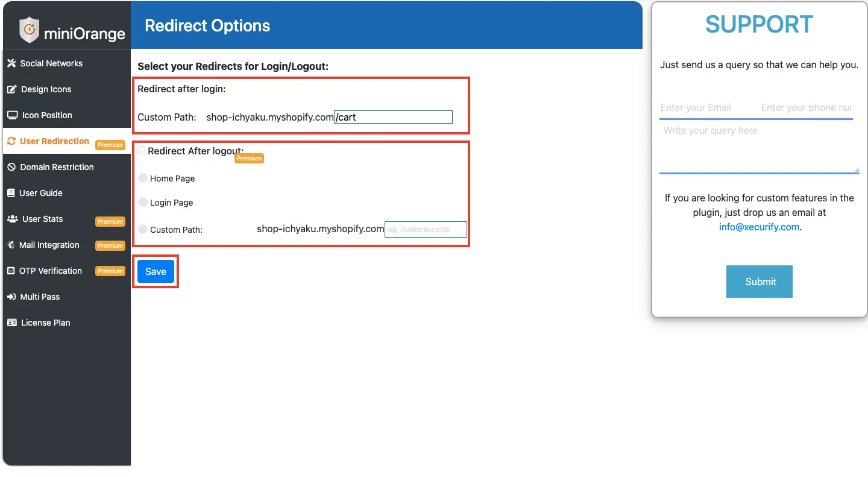This screenshot has width=868, height=477.
Task: Save the redirect options
Action: [x=156, y=271]
